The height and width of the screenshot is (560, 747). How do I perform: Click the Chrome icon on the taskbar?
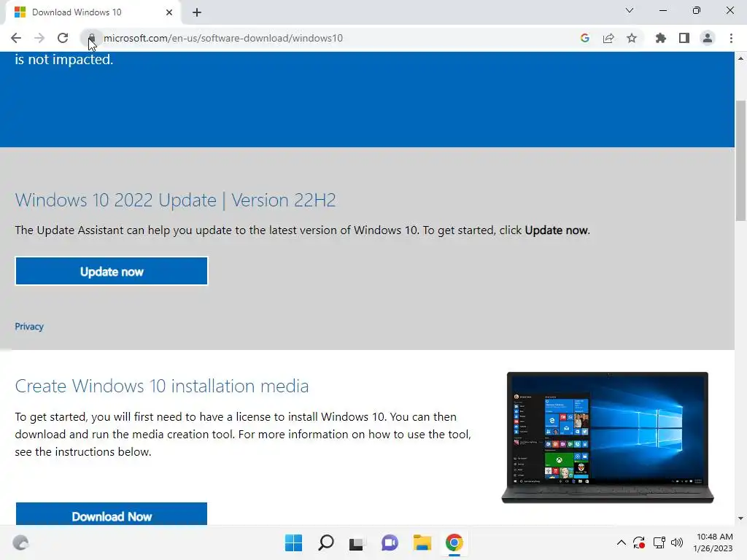(x=454, y=542)
